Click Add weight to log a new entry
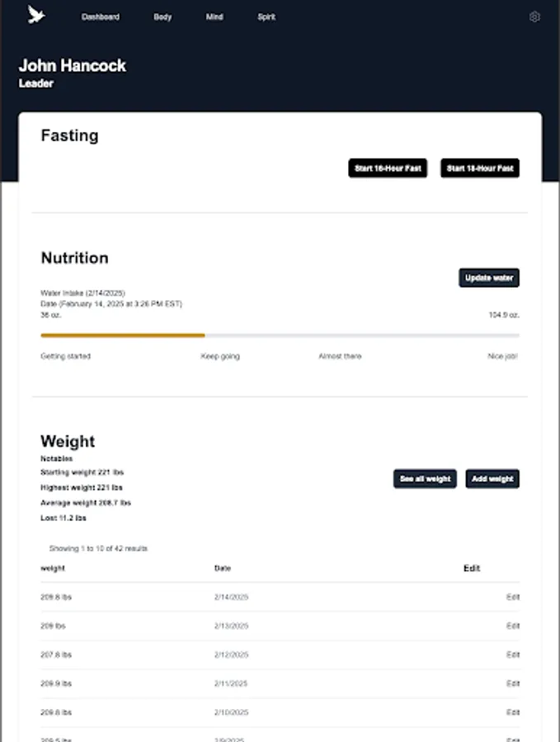Screen dimensions: 560x742 click(492, 478)
